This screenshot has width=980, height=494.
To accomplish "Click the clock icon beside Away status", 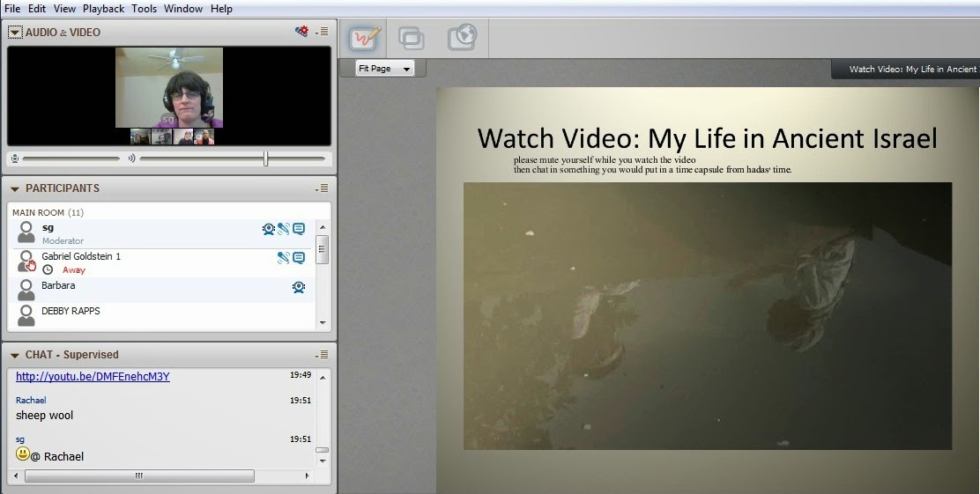I will (48, 269).
